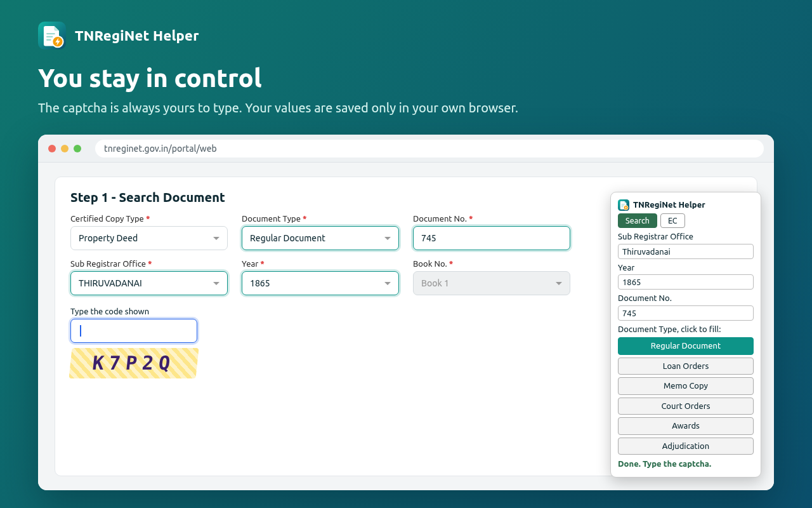812x508 pixels.
Task: Fill Regular Document type from helper panel
Action: 686,346
